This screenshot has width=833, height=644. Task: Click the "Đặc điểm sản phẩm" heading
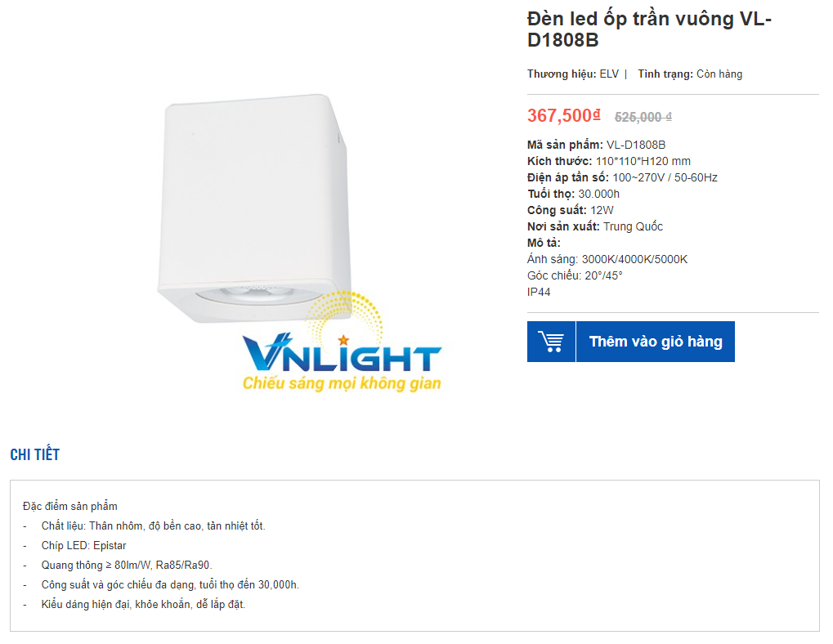click(x=70, y=507)
